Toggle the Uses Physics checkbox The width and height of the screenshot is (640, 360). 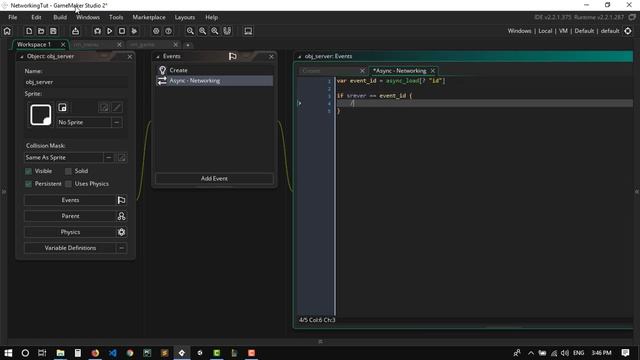tap(68, 184)
